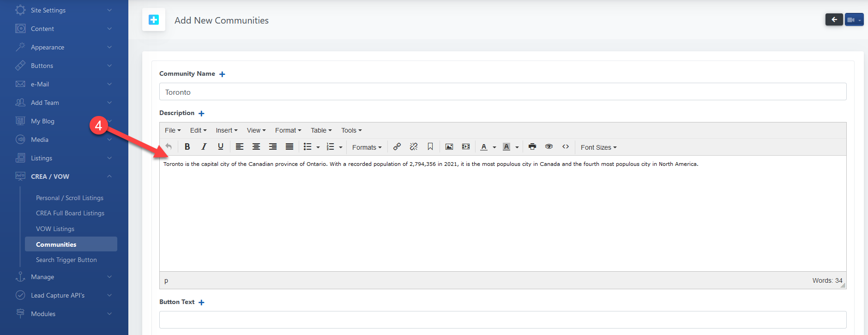Open source code view in the editor
This screenshot has height=335, width=868.
click(x=565, y=147)
